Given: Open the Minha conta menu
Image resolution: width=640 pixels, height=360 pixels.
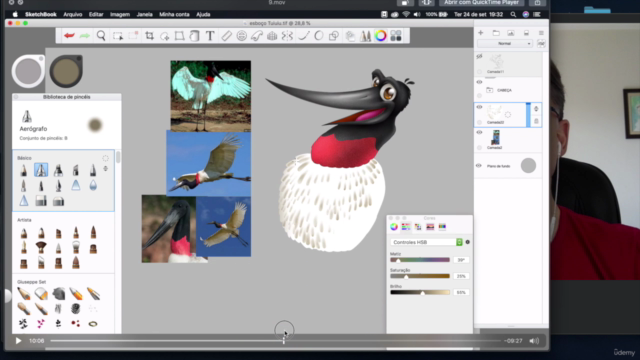Looking at the screenshot, I should (x=174, y=14).
